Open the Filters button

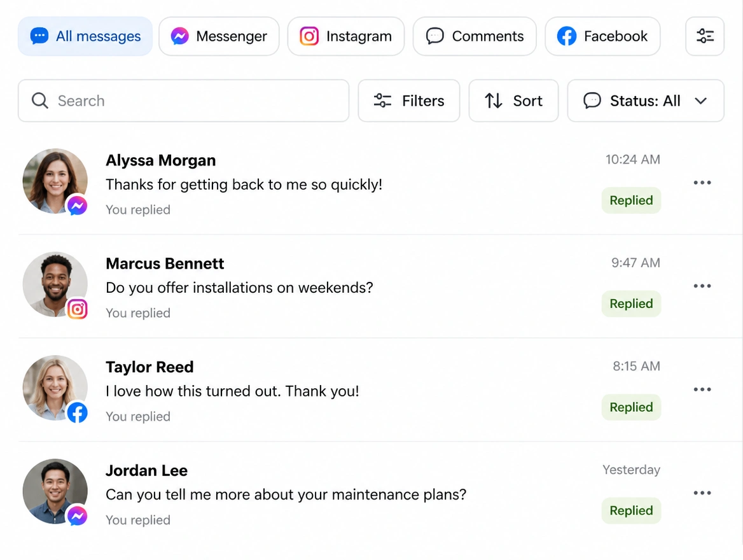point(409,101)
